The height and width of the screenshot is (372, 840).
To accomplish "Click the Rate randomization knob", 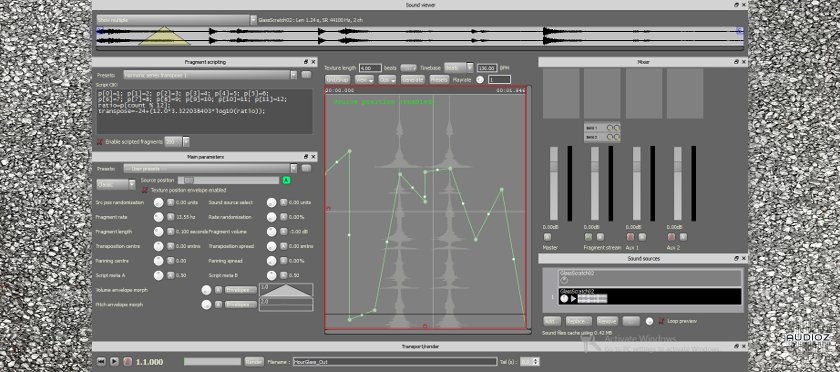I will [x=272, y=217].
